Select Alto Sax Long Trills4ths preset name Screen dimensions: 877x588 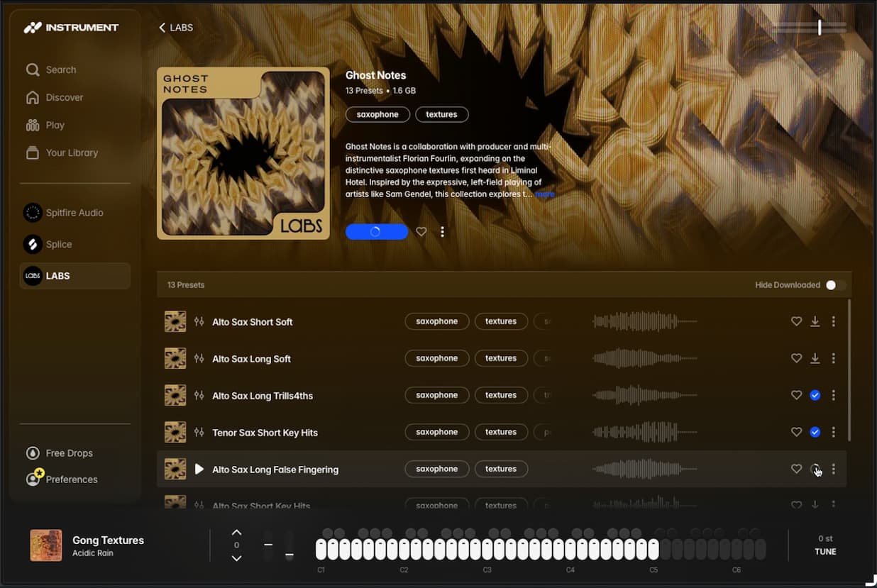point(263,396)
